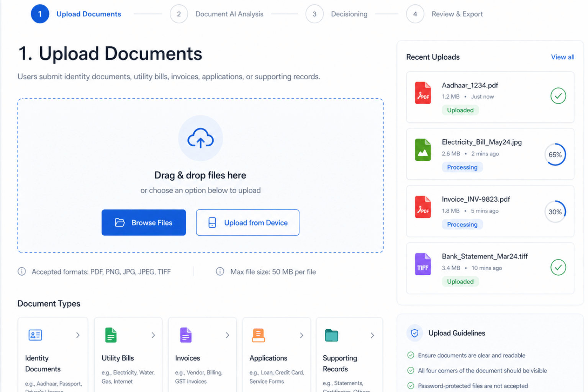Click the Upload Guidelines shield icon
Viewport: 588px width, 392px height.
coord(414,333)
